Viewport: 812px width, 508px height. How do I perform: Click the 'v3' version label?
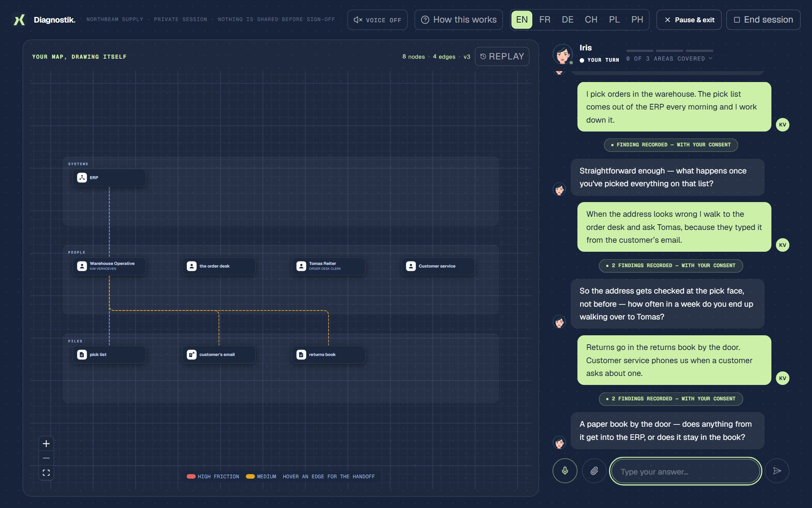[467, 56]
